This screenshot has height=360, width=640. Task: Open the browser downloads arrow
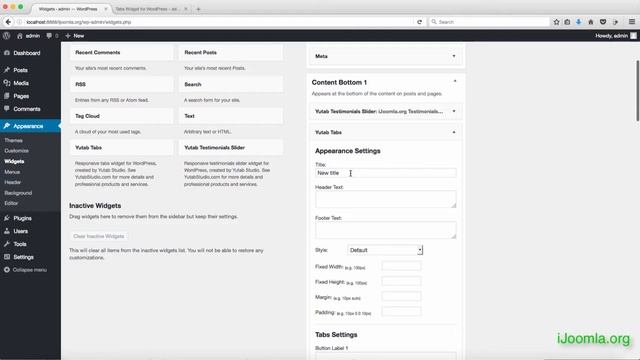tap(578, 22)
